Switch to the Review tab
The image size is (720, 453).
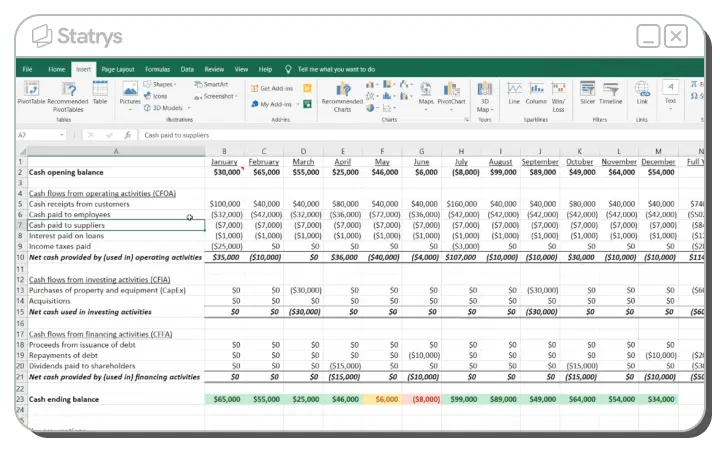pos(214,69)
